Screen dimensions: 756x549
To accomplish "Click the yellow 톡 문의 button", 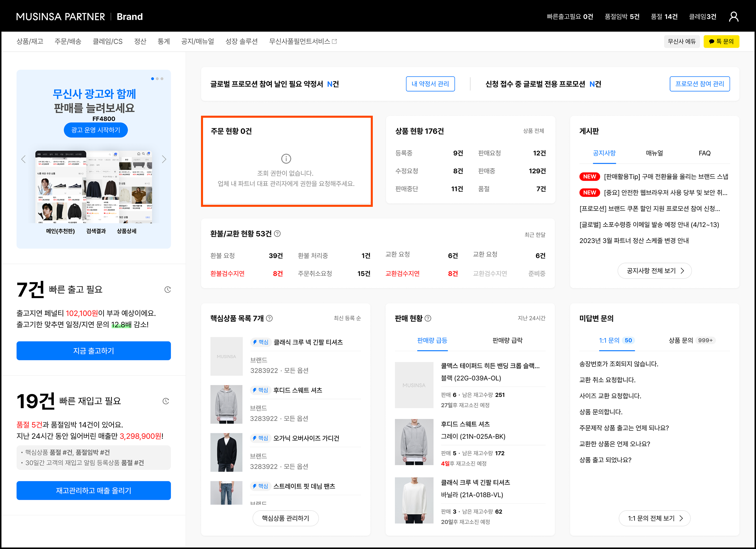I will [x=721, y=41].
